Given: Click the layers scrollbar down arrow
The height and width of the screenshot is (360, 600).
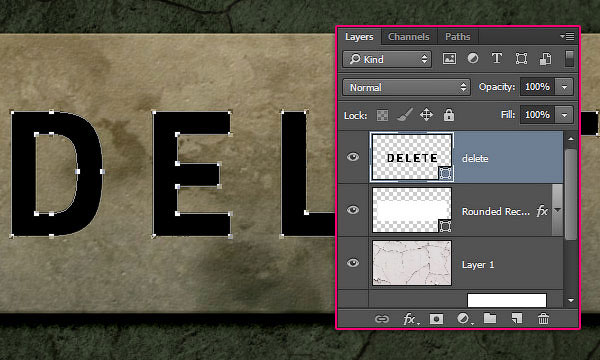Looking at the screenshot, I should pyautogui.click(x=571, y=301).
